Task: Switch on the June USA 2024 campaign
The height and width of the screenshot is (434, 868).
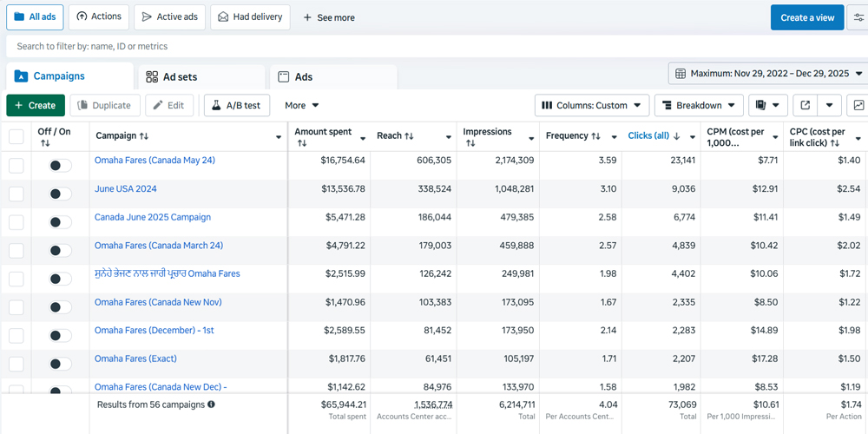Action: click(x=60, y=194)
